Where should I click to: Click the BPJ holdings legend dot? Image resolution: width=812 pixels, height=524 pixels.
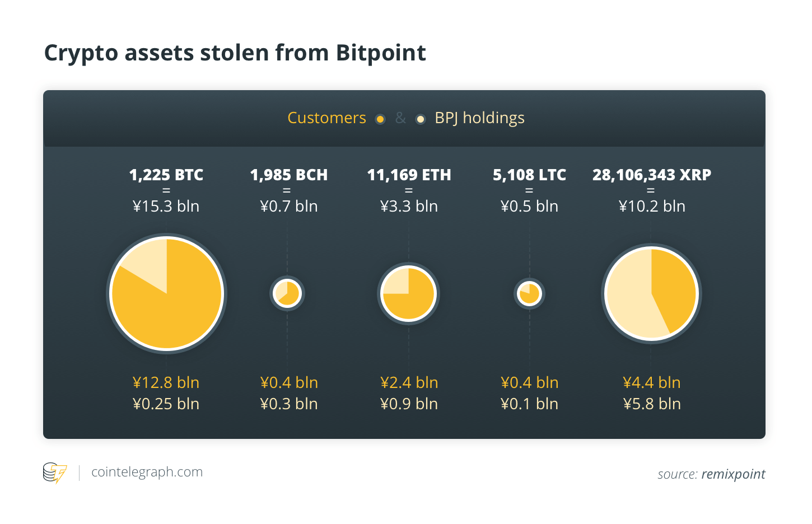click(x=421, y=119)
